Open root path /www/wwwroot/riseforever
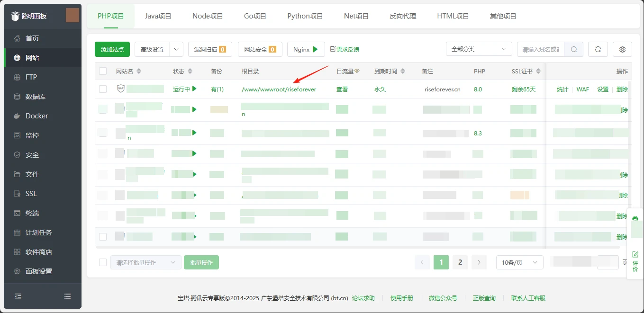The height and width of the screenshot is (313, 644). click(x=279, y=89)
